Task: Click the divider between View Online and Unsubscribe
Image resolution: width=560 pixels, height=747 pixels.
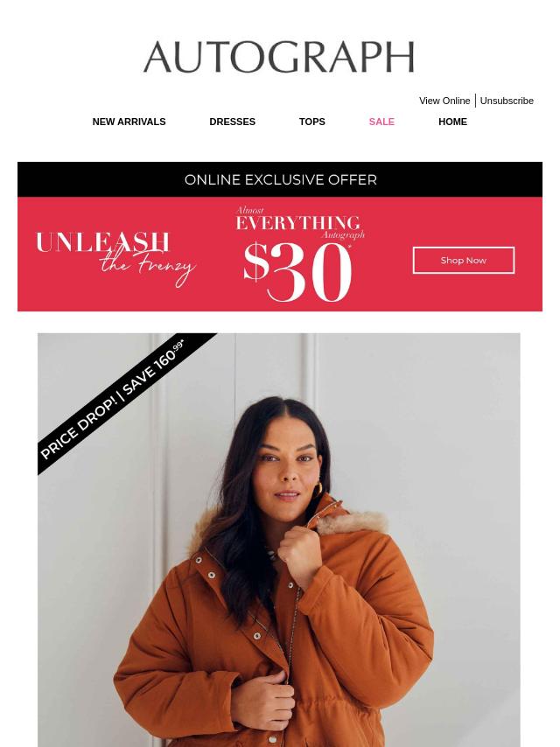Action: click(475, 101)
